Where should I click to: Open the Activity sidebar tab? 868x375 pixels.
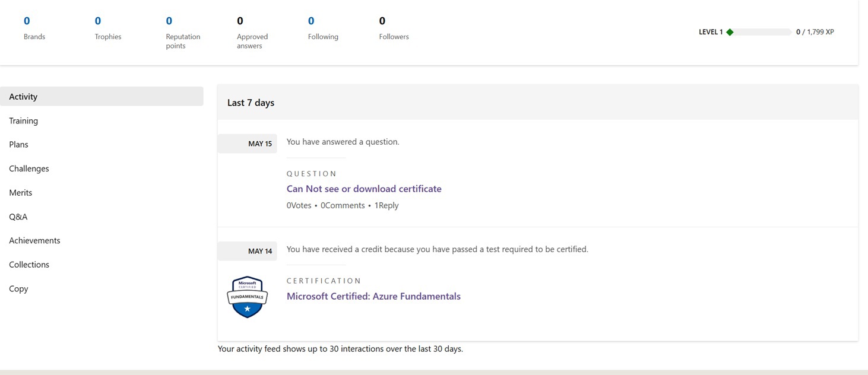click(102, 96)
